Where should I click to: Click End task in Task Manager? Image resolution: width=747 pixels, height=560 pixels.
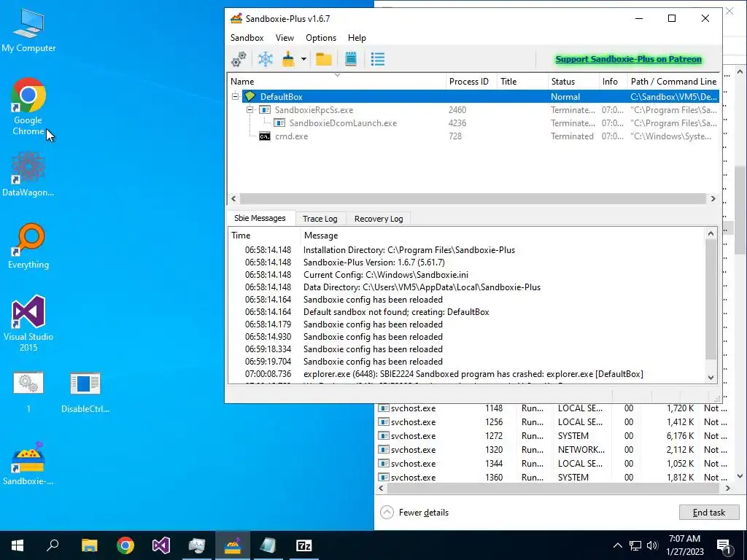709,513
